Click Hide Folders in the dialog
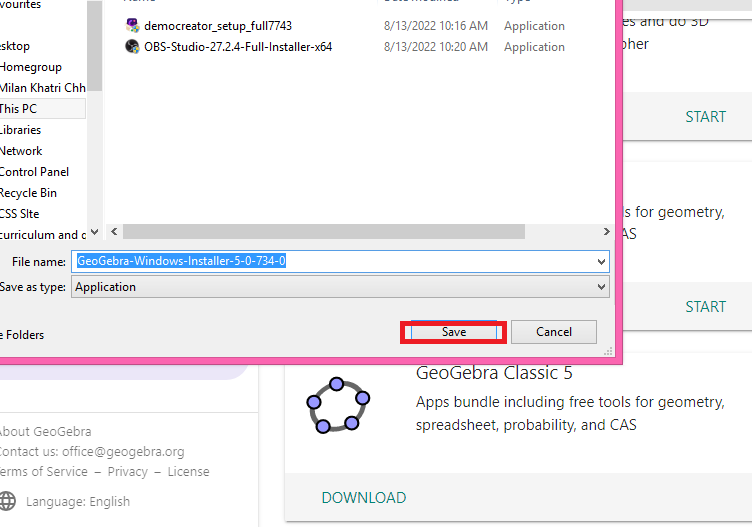The width and height of the screenshot is (752, 527). click(x=22, y=335)
